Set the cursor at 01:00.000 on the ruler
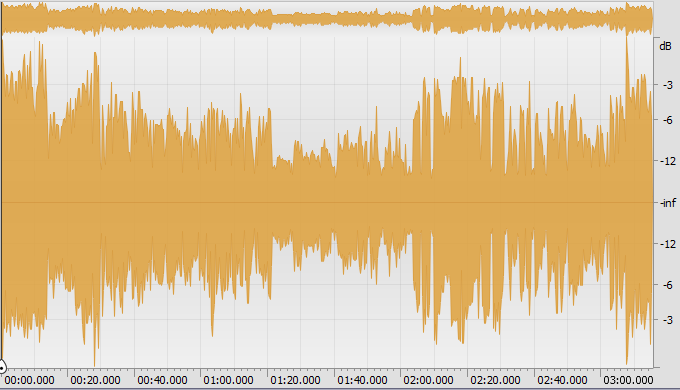 click(228, 380)
